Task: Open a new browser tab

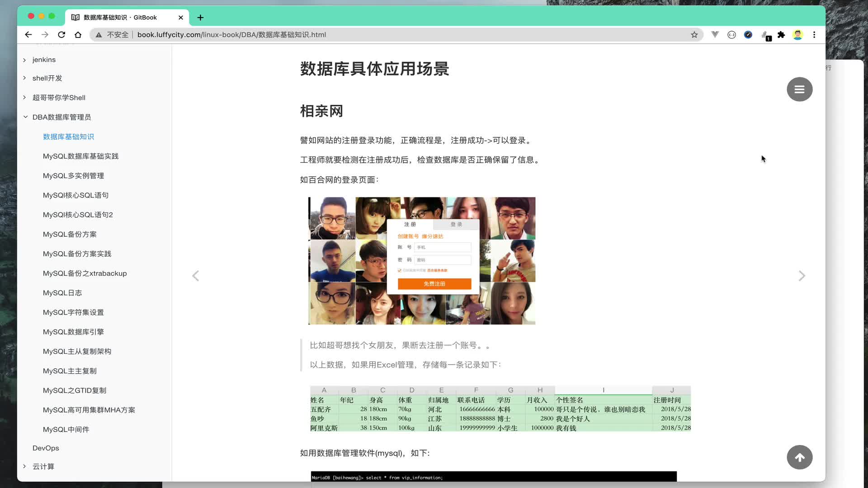Action: pyautogui.click(x=200, y=18)
